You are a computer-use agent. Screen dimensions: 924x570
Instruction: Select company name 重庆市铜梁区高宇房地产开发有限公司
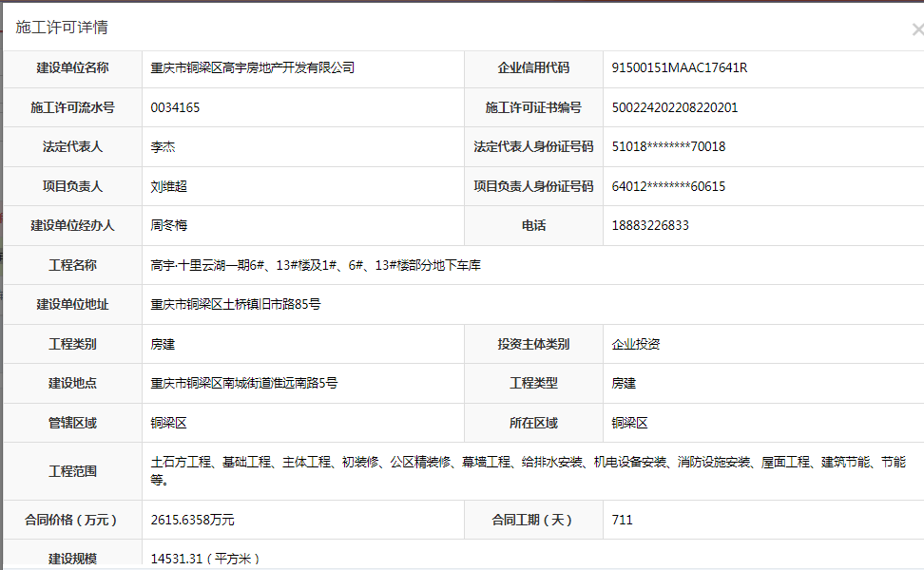click(252, 68)
